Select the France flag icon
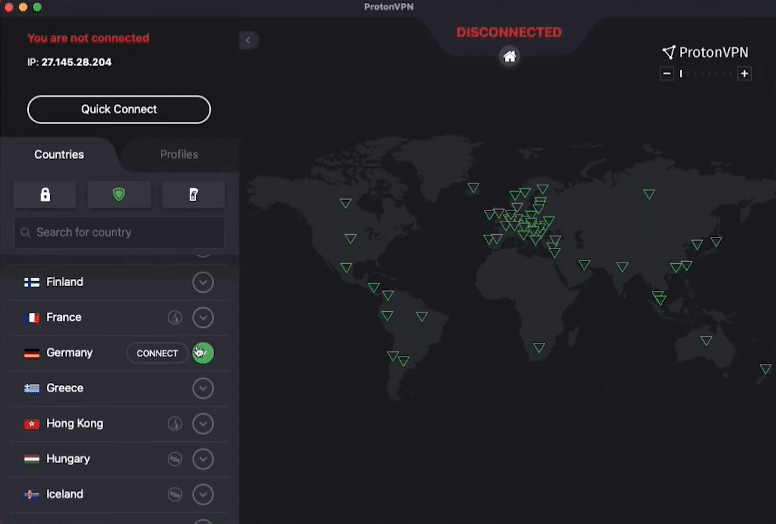The height and width of the screenshot is (524, 776). point(32,318)
